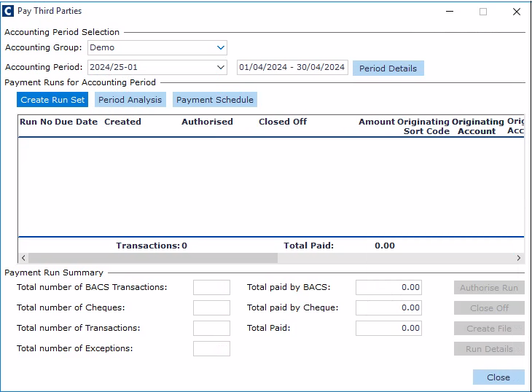Click the Total number of BACS Transactions field
The width and height of the screenshot is (532, 392).
(211, 288)
